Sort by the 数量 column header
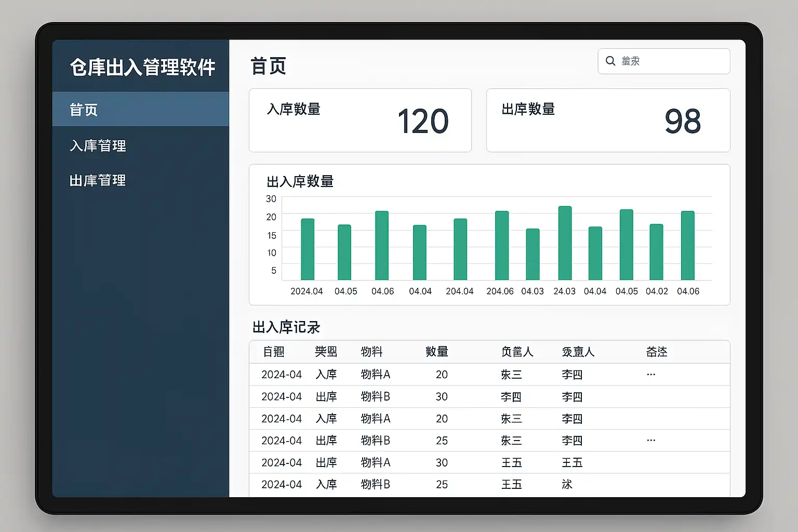This screenshot has width=798, height=532. (x=436, y=352)
